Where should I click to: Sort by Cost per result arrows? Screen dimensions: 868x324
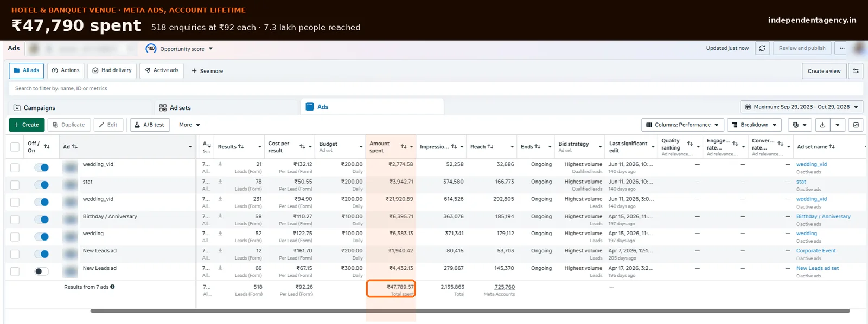coord(302,147)
